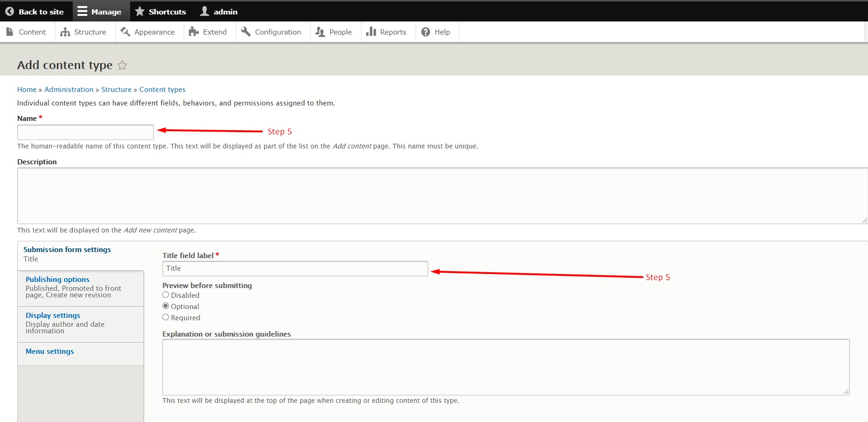Image resolution: width=868 pixels, height=422 pixels.
Task: Click the Configuration wrench icon
Action: pyautogui.click(x=246, y=32)
